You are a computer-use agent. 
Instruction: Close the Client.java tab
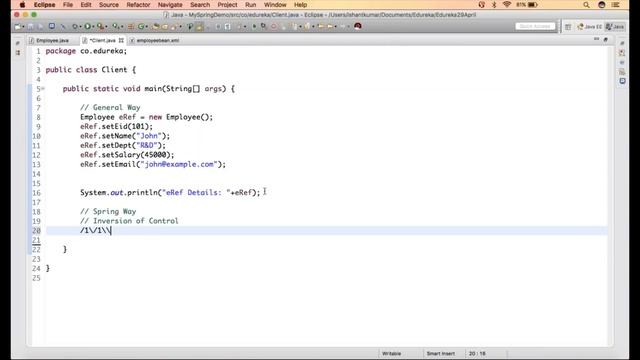121,40
